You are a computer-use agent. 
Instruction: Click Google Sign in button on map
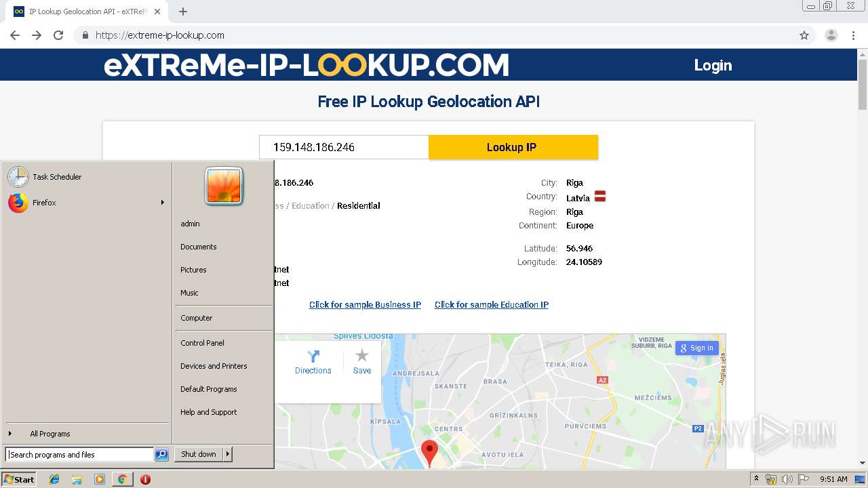coord(696,348)
